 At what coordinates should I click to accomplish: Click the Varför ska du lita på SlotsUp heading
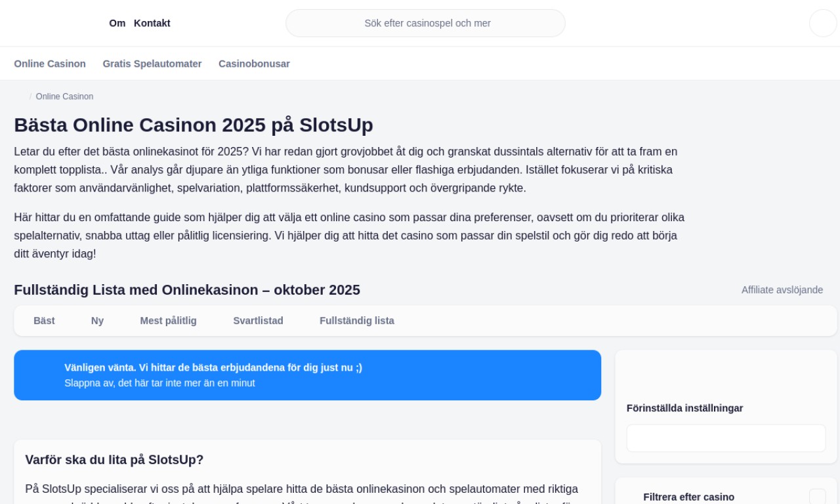pos(114,459)
